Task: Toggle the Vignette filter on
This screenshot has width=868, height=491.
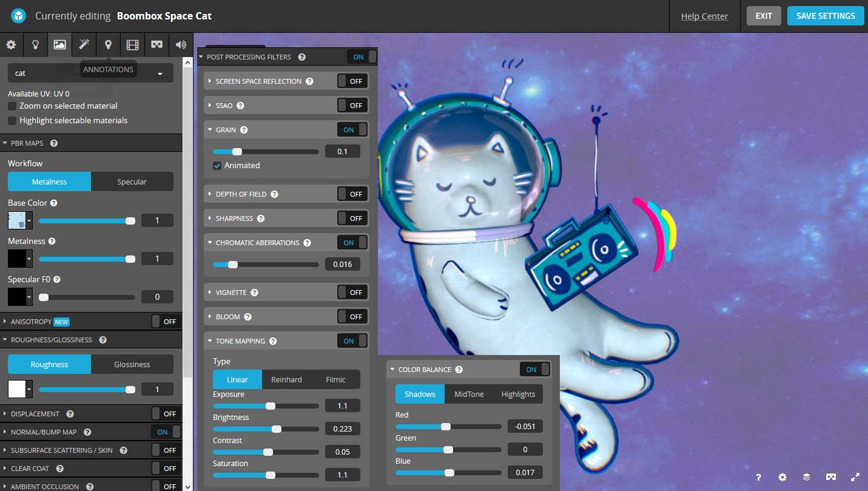Action: coord(352,293)
